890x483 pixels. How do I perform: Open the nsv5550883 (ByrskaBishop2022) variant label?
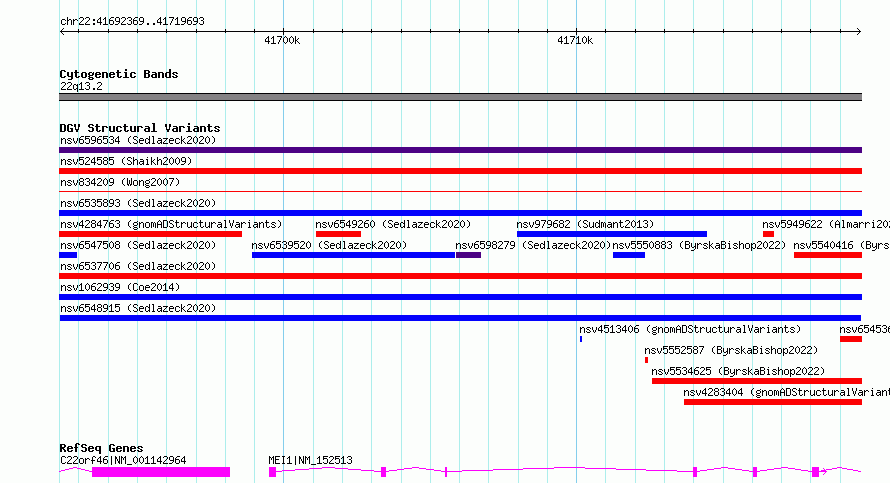[x=699, y=245]
